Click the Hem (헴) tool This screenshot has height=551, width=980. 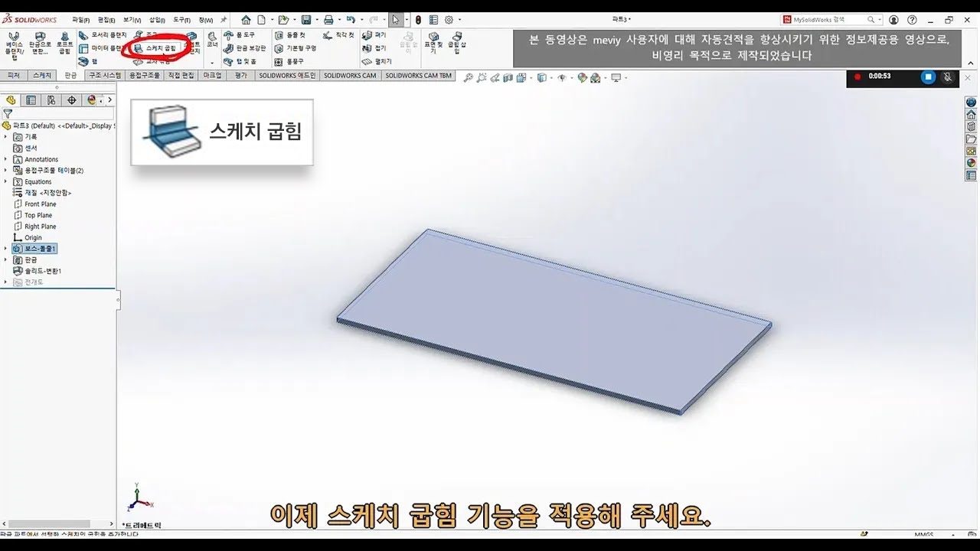pos(89,61)
